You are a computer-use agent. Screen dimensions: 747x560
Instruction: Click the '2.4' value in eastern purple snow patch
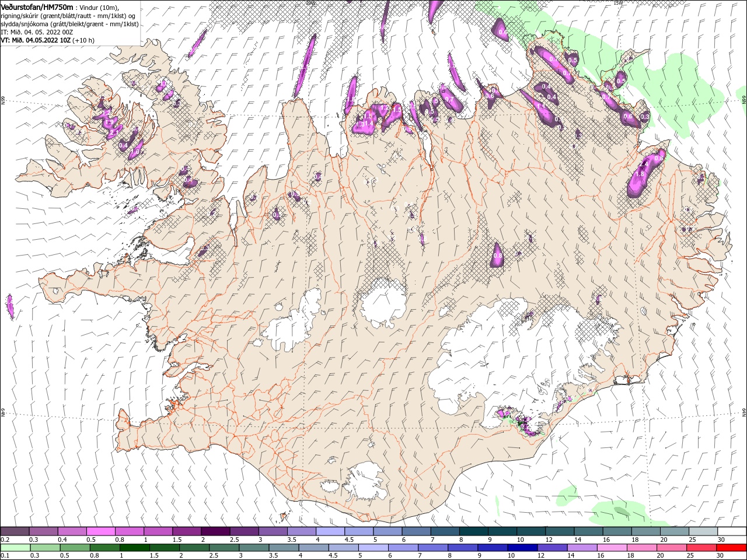(644, 164)
